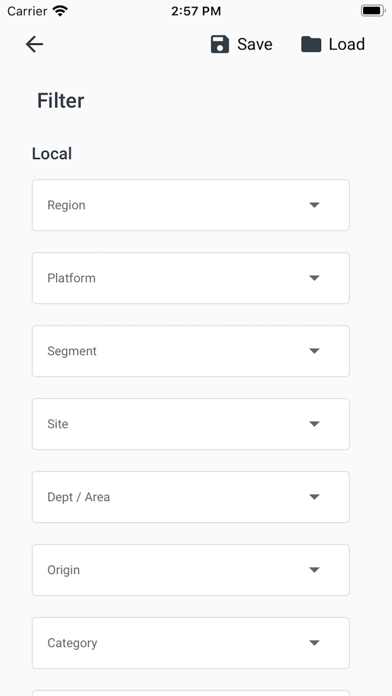Click the folder load icon
The height and width of the screenshot is (696, 392).
[311, 44]
